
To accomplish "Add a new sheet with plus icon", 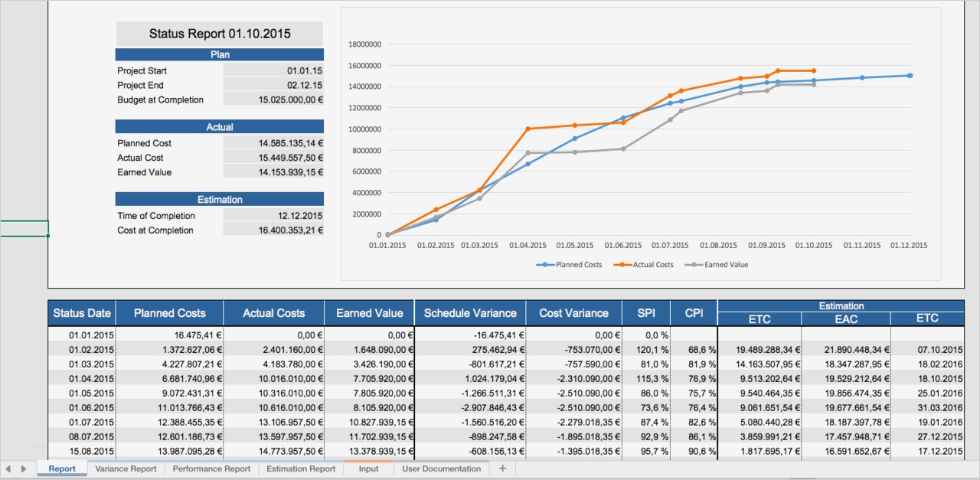I will click(x=502, y=469).
